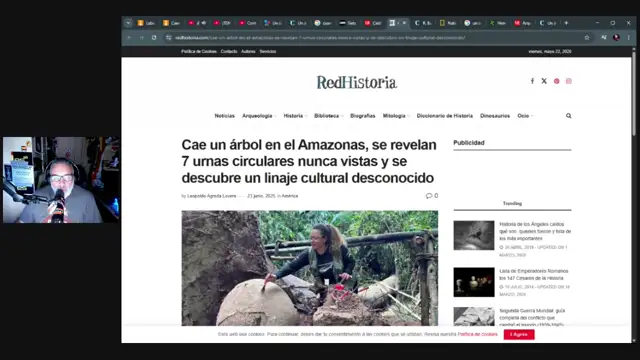The image size is (640, 360).
Task: Click the article headline "Cae un árbol en el Amazonas"
Action: pyautogui.click(x=309, y=161)
